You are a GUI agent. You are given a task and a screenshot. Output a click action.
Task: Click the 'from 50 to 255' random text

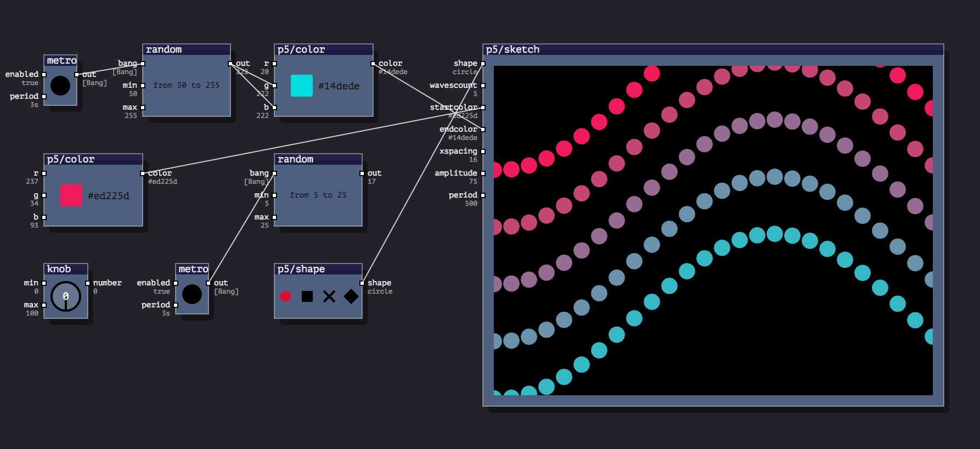(187, 85)
